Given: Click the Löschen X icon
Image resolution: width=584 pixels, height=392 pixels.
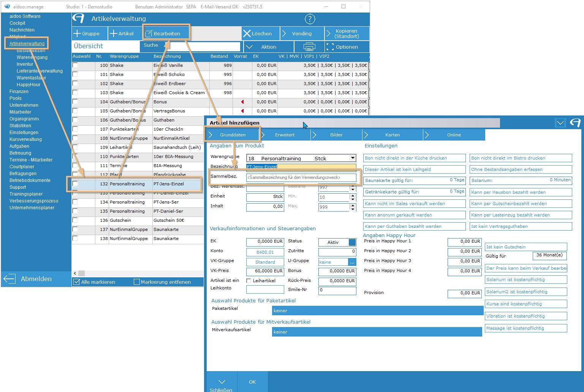Looking at the screenshot, I should click(x=247, y=33).
